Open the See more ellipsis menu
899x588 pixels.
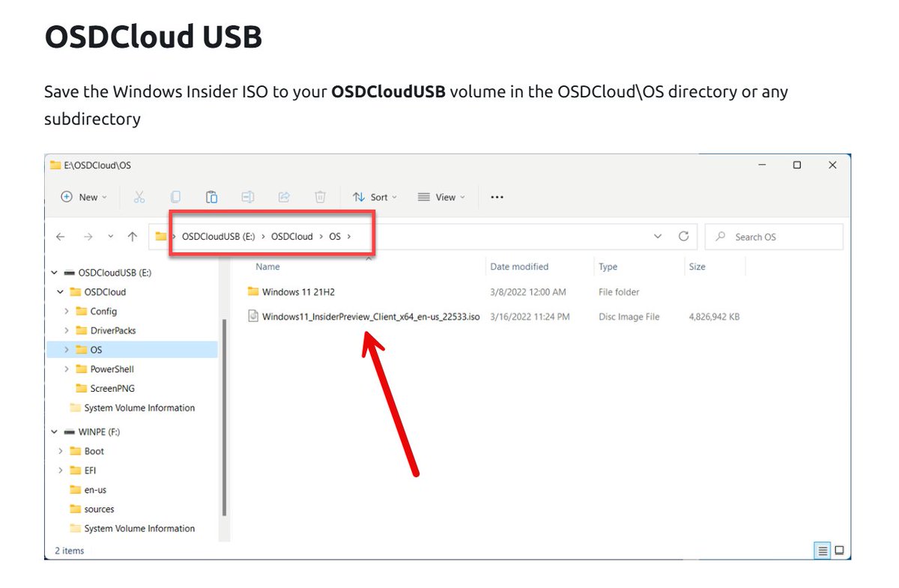pos(497,197)
